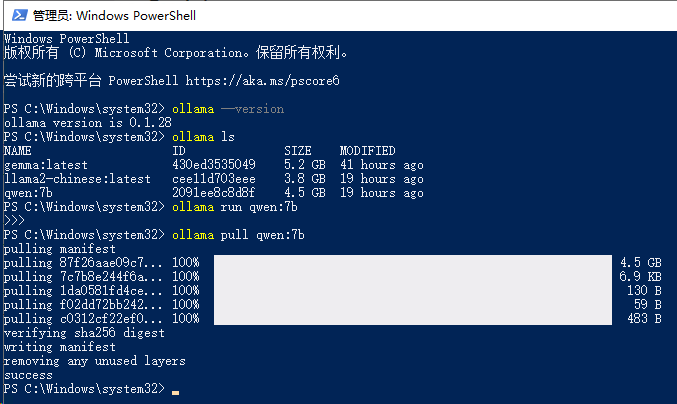
Task: Click the NAME column header
Action: [18, 151]
